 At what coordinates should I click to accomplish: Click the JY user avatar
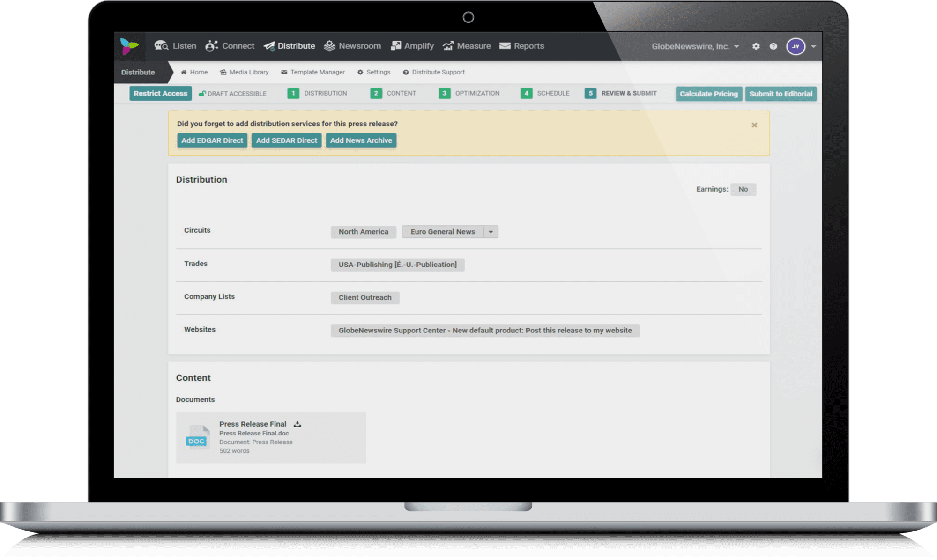point(796,46)
